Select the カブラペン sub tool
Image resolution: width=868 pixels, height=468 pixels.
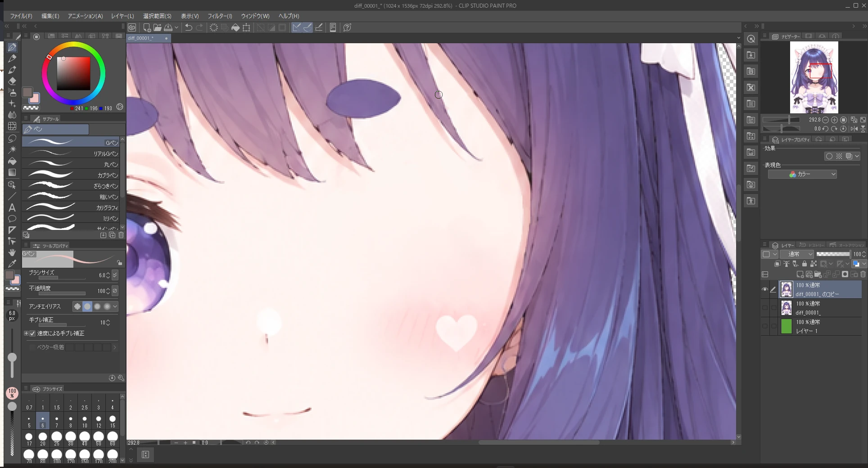pyautogui.click(x=71, y=175)
